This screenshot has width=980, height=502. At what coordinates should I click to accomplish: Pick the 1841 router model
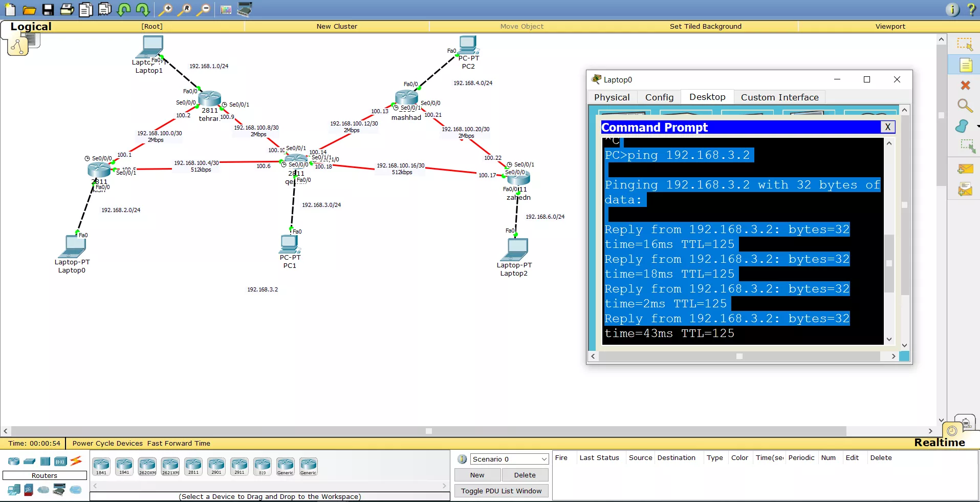[x=101, y=466]
